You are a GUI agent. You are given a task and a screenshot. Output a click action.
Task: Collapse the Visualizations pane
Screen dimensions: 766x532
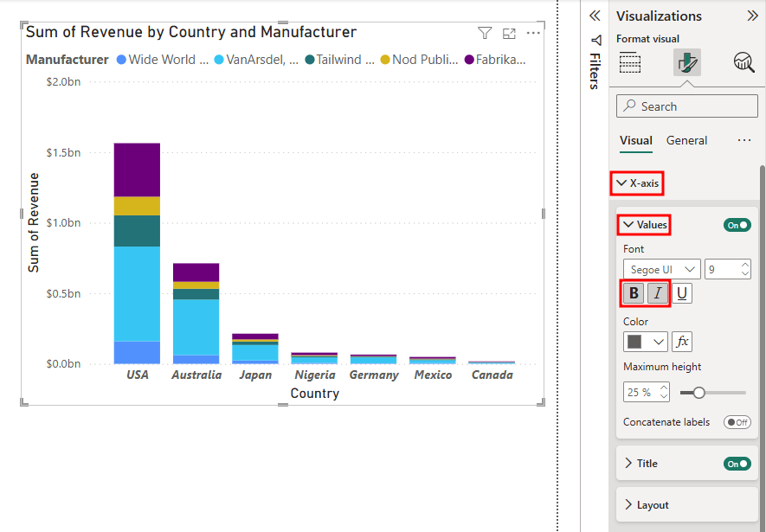coord(752,16)
